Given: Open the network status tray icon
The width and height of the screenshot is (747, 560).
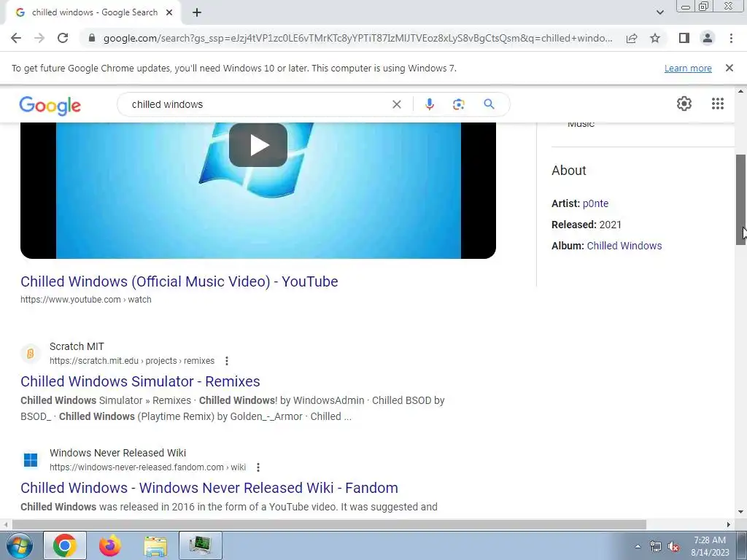Looking at the screenshot, I should pyautogui.click(x=656, y=547).
